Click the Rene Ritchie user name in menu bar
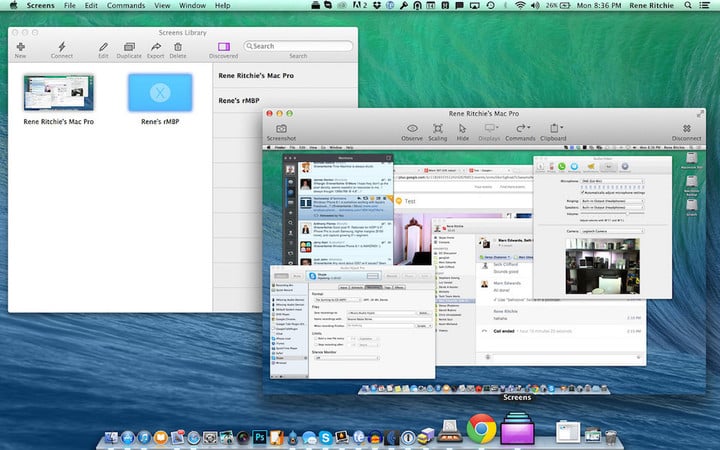The width and height of the screenshot is (720, 450). click(652, 6)
